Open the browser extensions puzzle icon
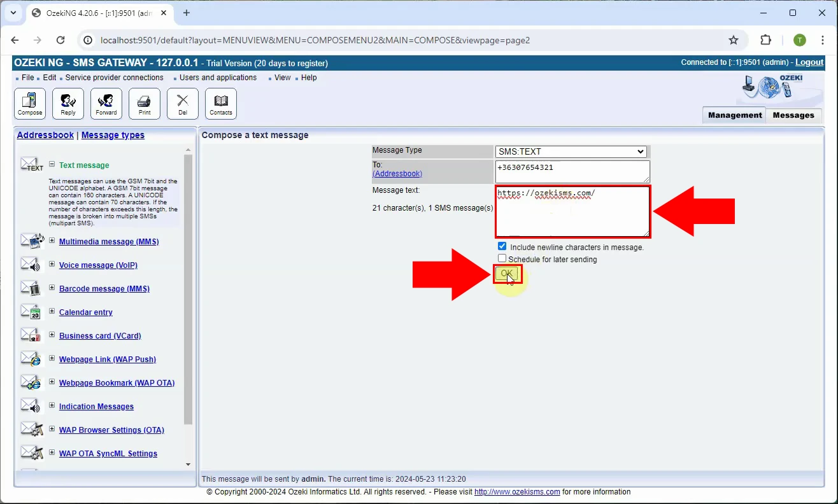Screen dimensions: 838x504 [x=766, y=40]
